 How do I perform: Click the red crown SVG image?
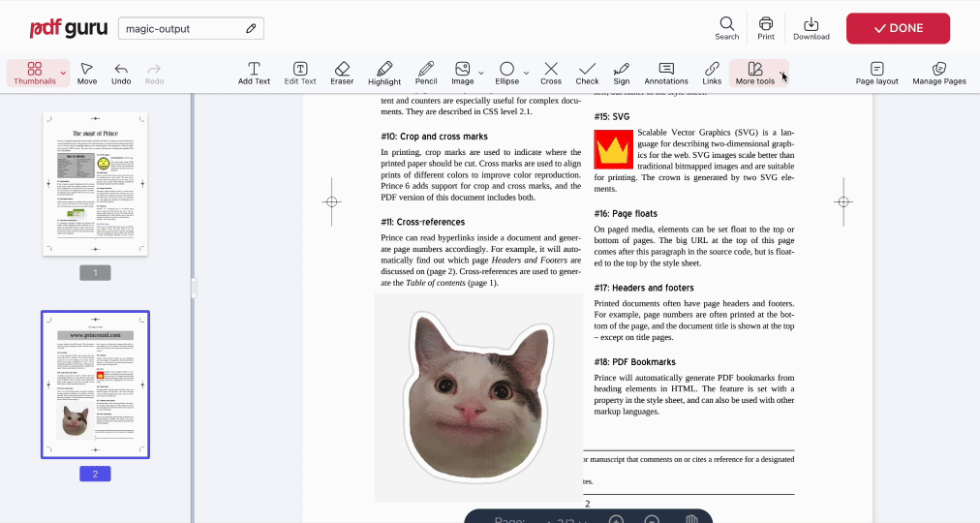click(x=613, y=149)
